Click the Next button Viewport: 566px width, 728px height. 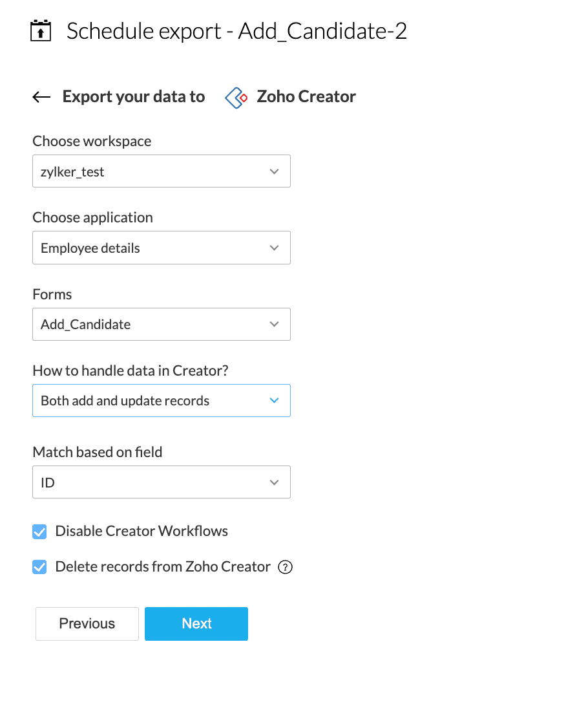tap(196, 623)
